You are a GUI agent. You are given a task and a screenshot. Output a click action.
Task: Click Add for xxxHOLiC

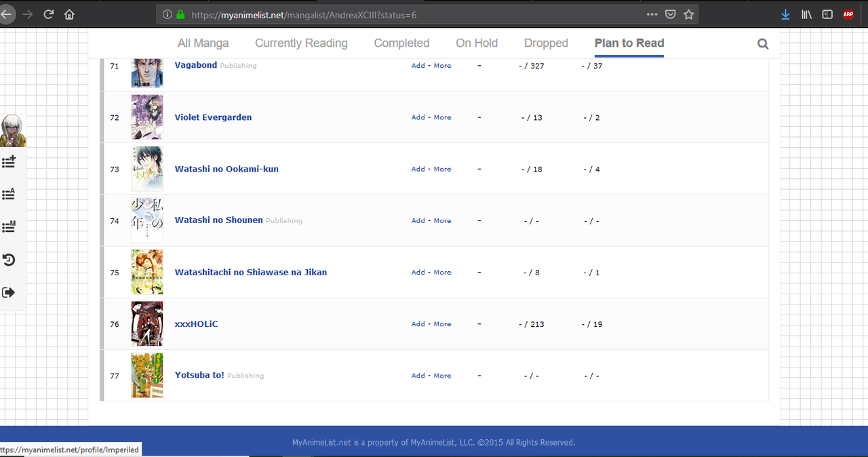click(x=418, y=324)
